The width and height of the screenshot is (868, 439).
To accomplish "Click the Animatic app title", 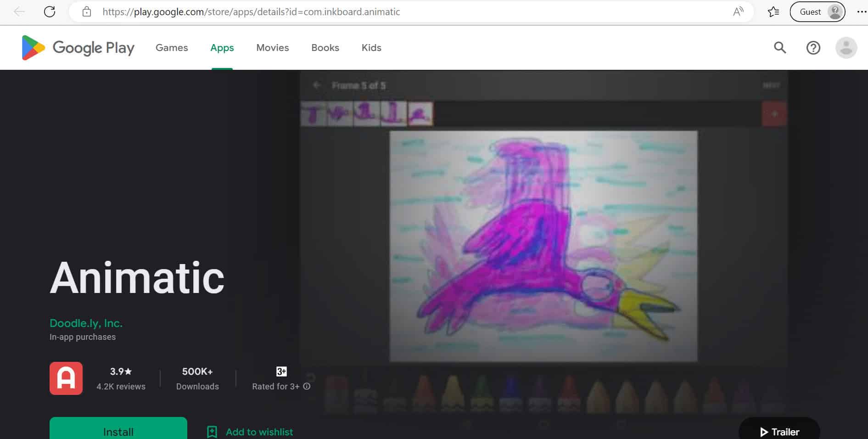I will pos(137,278).
